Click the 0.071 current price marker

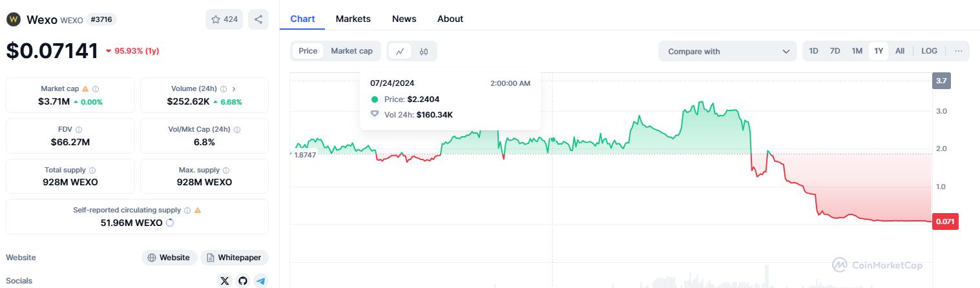click(944, 221)
